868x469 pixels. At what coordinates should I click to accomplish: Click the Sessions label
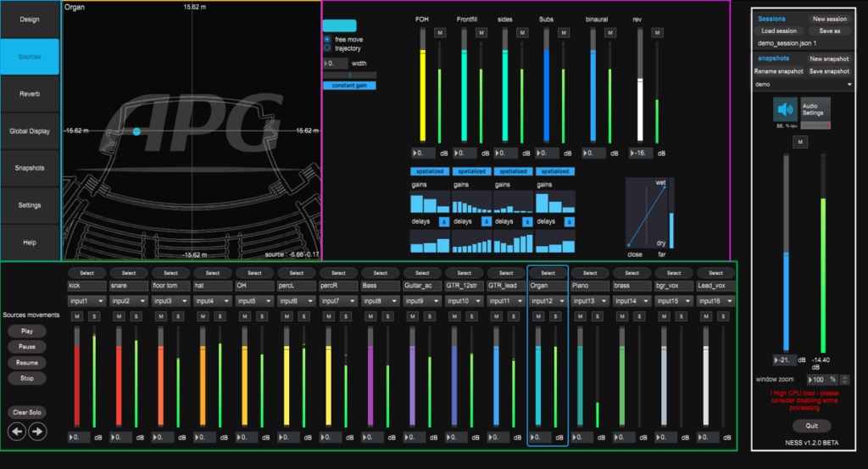click(x=771, y=19)
